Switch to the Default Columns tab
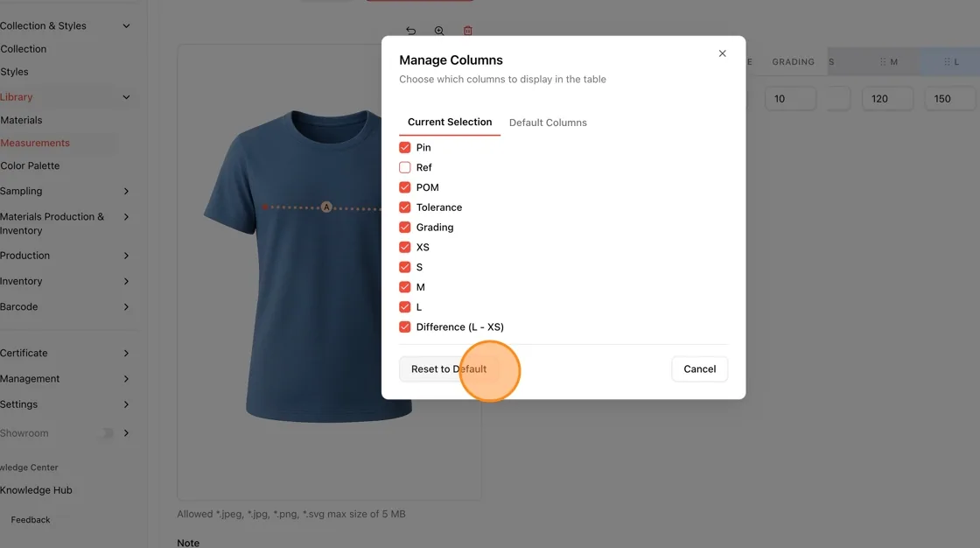The image size is (980, 548). coord(548,123)
